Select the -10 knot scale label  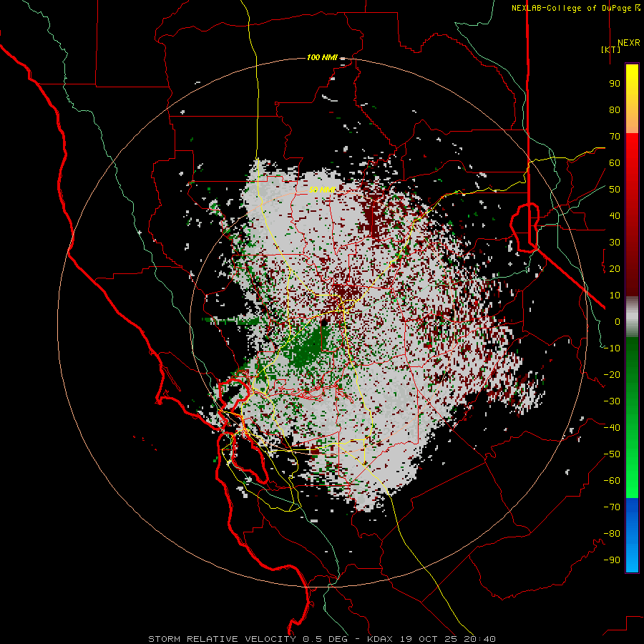click(x=612, y=348)
